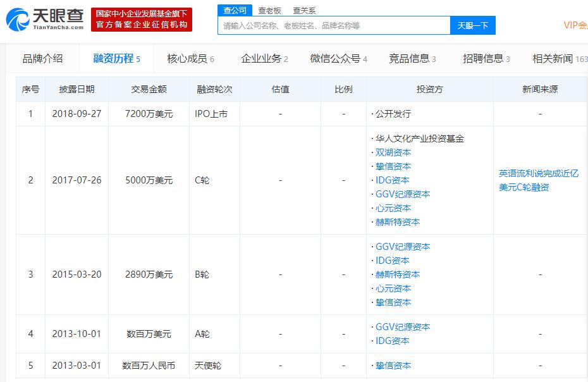Switch to the 查关系 search tab
Viewport: 588px width, 382px height.
pyautogui.click(x=304, y=11)
